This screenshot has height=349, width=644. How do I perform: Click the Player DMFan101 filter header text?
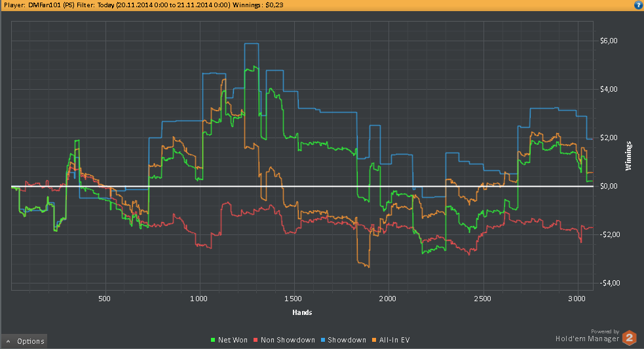[x=143, y=5]
